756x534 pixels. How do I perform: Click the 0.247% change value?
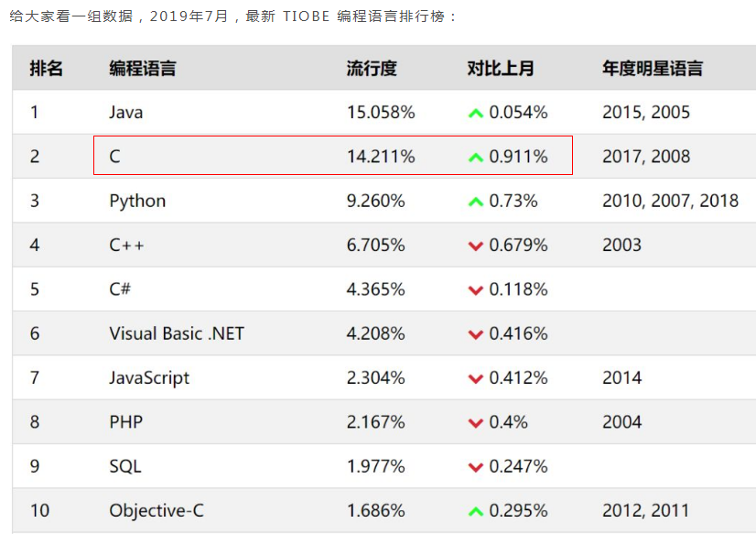tap(518, 466)
